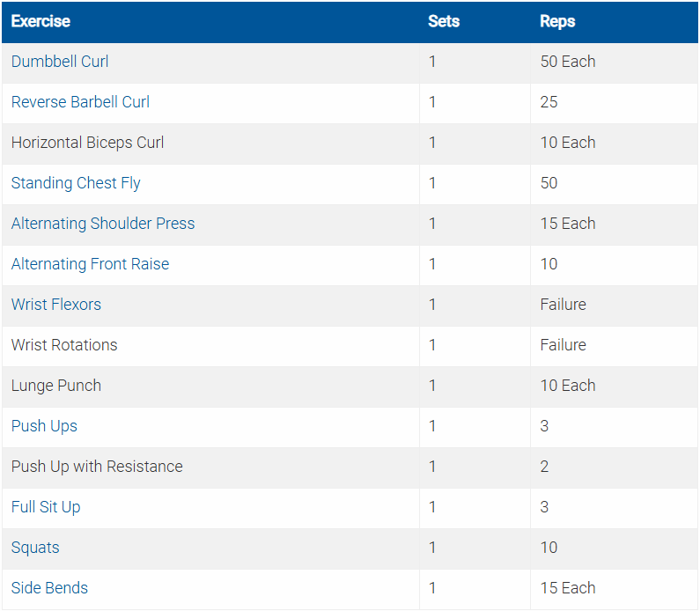Image resolution: width=700 pixels, height=611 pixels.
Task: Click the Wrist Rotations row label
Action: 64,345
